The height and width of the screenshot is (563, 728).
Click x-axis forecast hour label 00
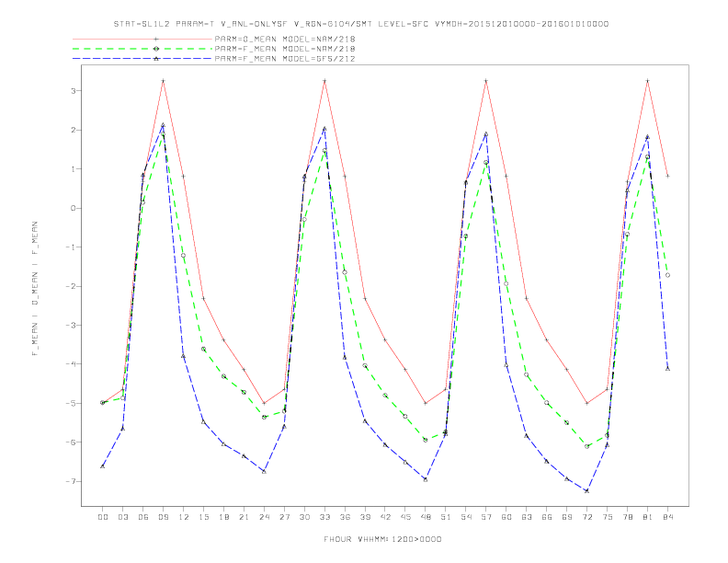[x=103, y=517]
